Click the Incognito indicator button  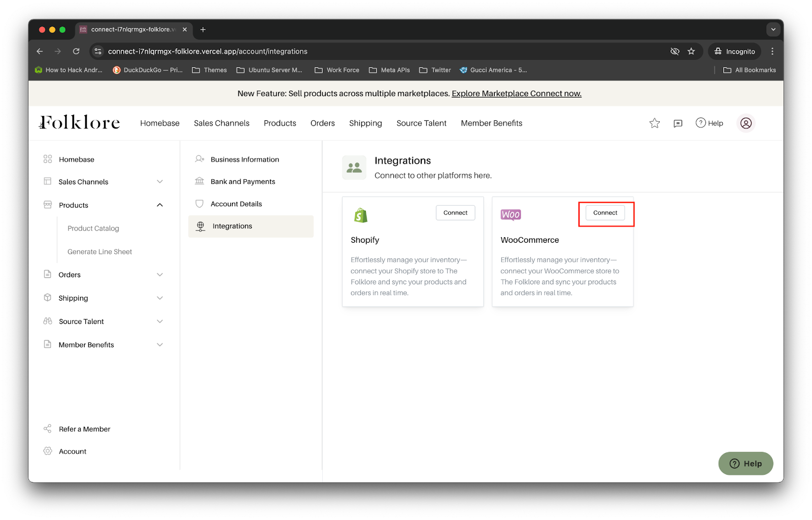pos(734,51)
